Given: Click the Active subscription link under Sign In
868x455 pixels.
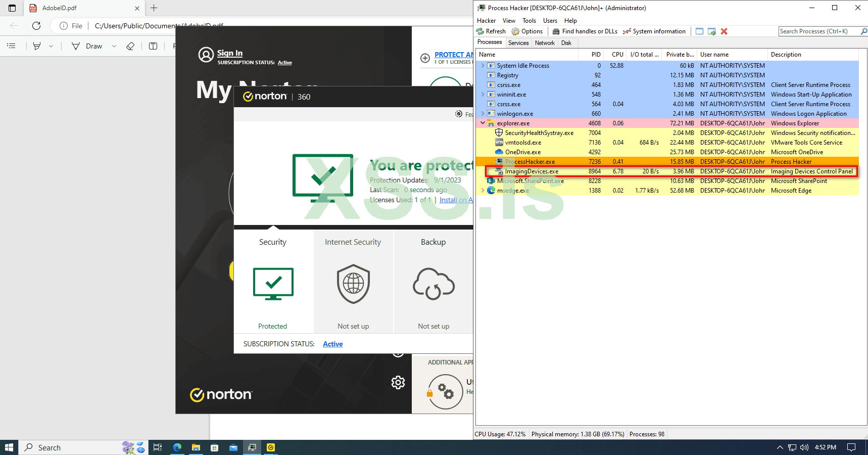Looking at the screenshot, I should pos(285,63).
